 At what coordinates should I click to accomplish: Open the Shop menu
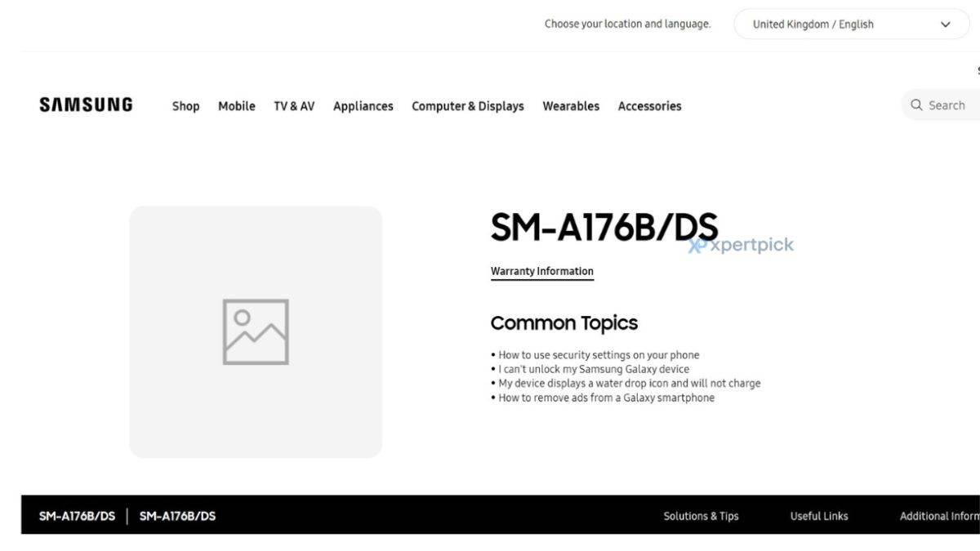(x=185, y=106)
